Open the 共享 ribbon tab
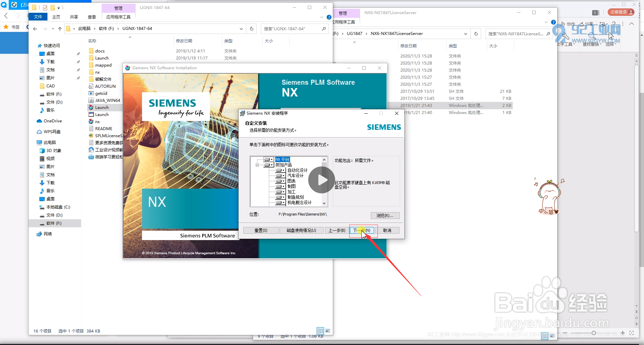The image size is (644, 345). (x=74, y=17)
